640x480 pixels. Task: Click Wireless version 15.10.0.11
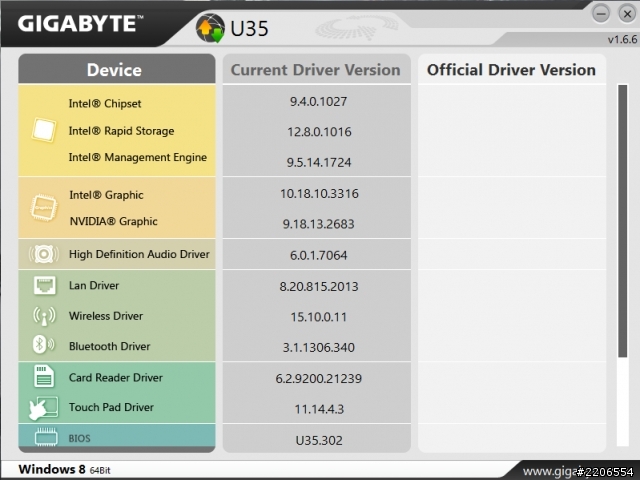tap(318, 317)
